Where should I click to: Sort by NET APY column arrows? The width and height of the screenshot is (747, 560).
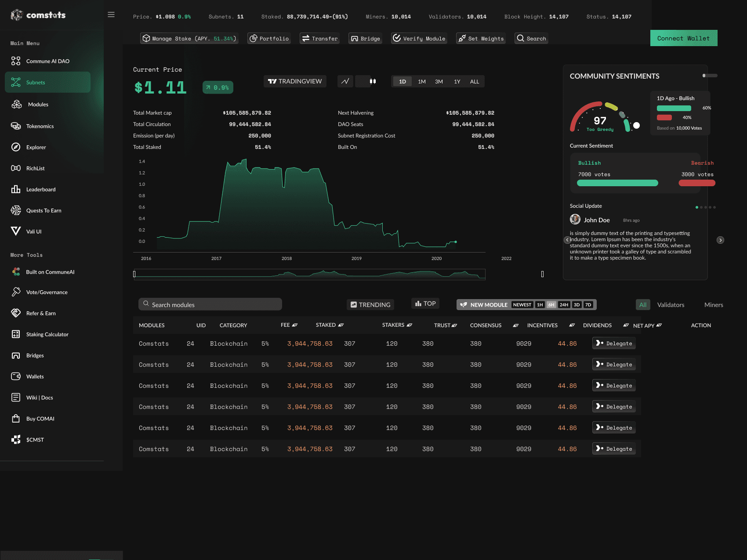tap(659, 325)
